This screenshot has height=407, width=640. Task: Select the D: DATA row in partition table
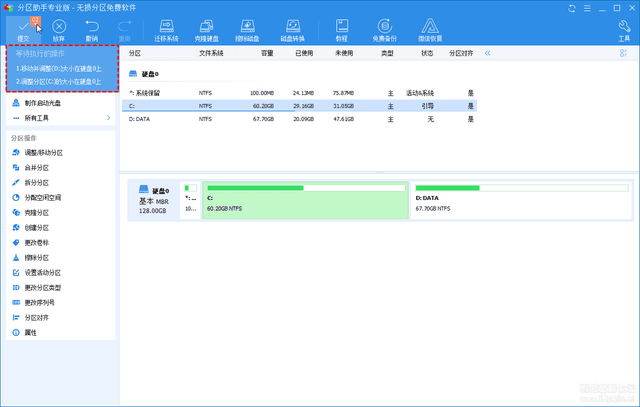300,118
